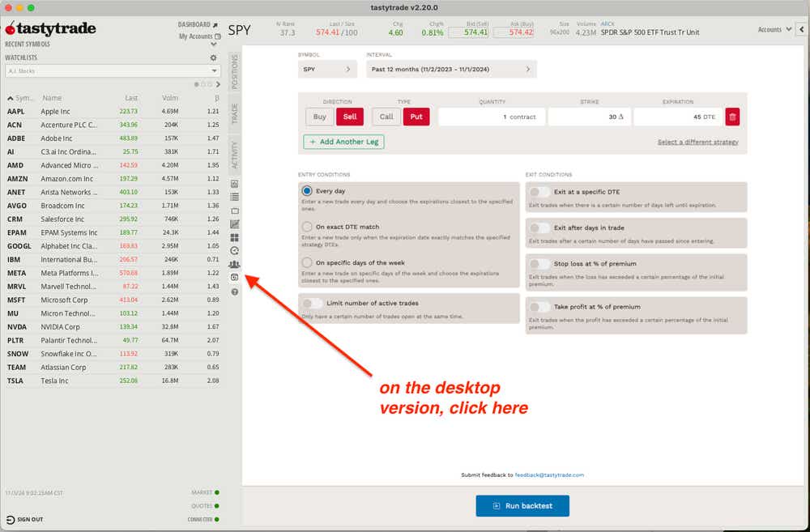810x532 pixels.
Task: Open the Past 12 months interval selector
Action: pyautogui.click(x=451, y=69)
